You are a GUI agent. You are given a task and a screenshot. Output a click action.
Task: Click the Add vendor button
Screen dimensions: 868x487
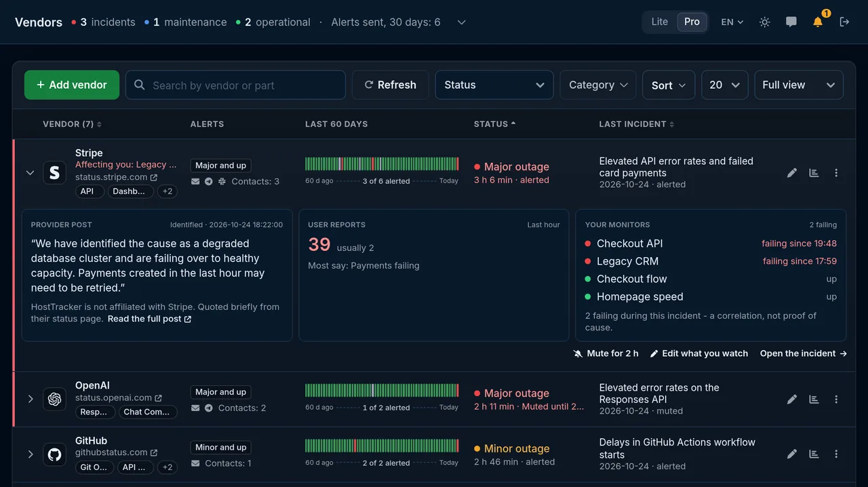click(x=72, y=85)
